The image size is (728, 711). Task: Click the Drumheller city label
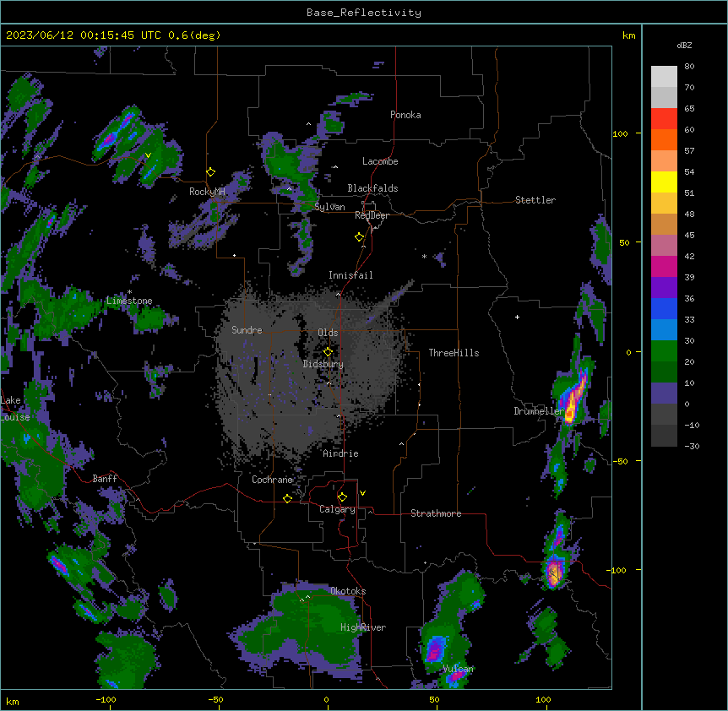pos(539,411)
